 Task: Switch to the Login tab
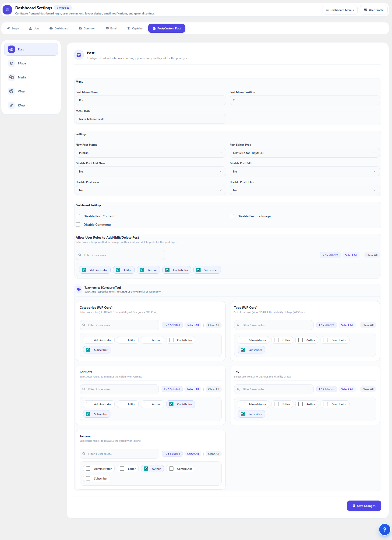click(13, 28)
